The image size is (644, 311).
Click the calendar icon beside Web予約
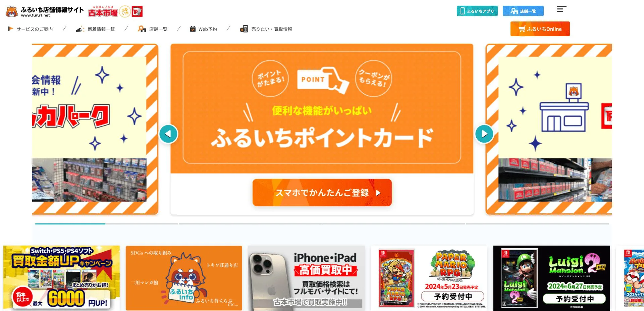coord(193,29)
